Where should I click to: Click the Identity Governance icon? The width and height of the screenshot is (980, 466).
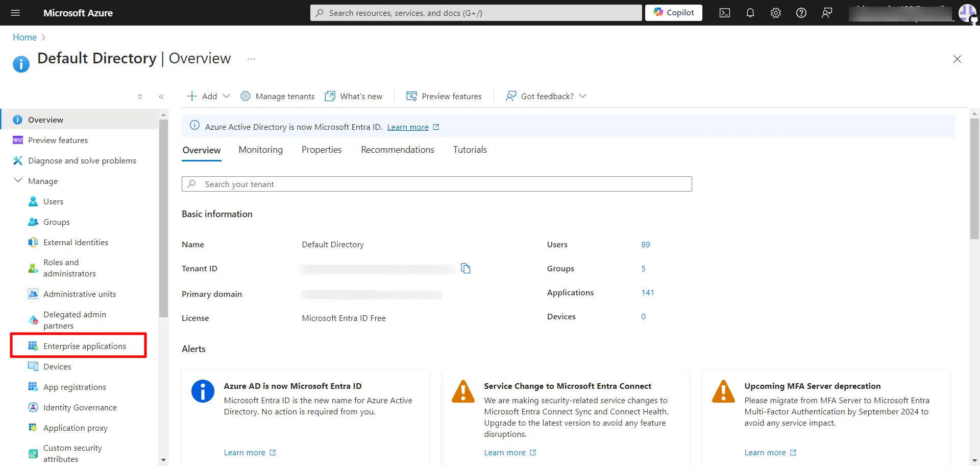pyautogui.click(x=33, y=407)
